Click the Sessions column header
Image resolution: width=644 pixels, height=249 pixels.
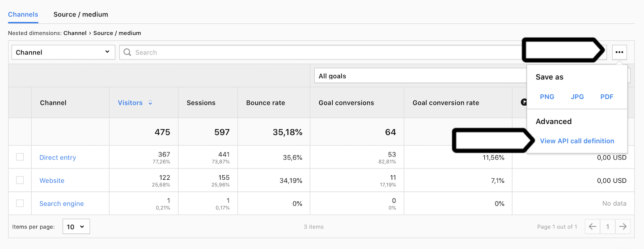(x=201, y=103)
